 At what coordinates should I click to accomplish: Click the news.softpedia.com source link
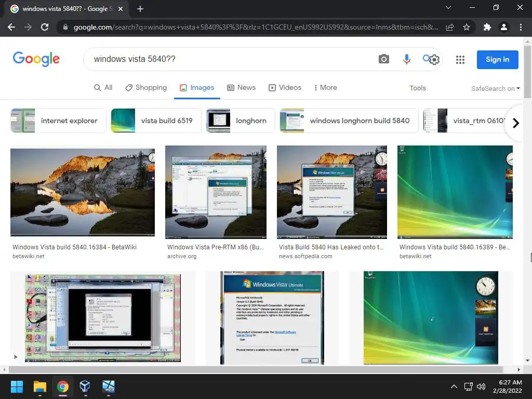click(305, 256)
